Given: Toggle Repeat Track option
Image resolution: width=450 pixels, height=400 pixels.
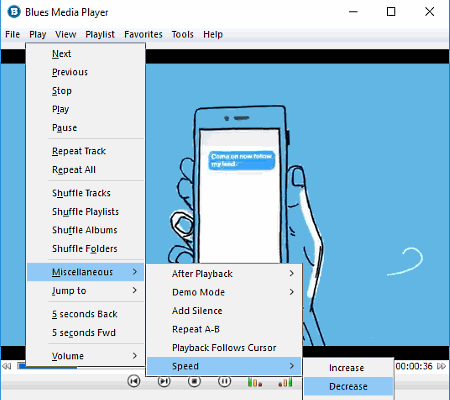Looking at the screenshot, I should tap(85, 151).
